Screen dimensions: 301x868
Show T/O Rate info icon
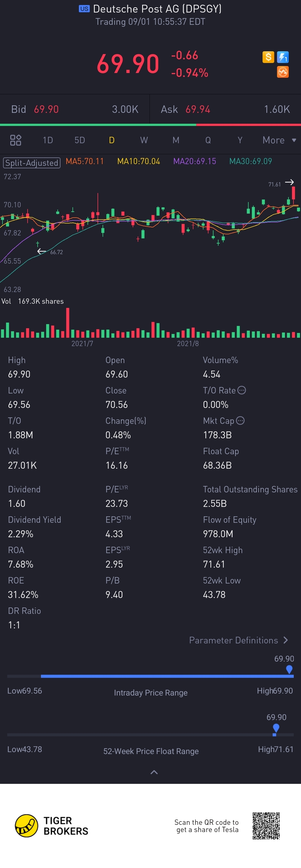tap(242, 390)
